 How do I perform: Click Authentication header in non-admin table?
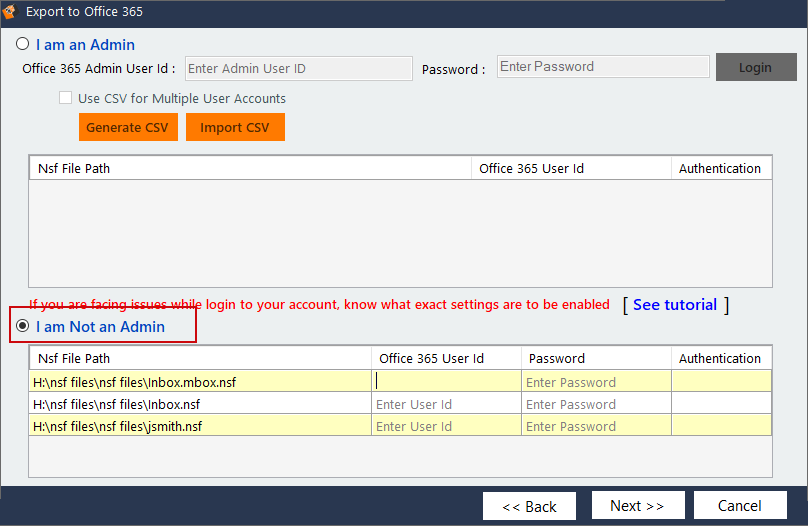coord(721,358)
